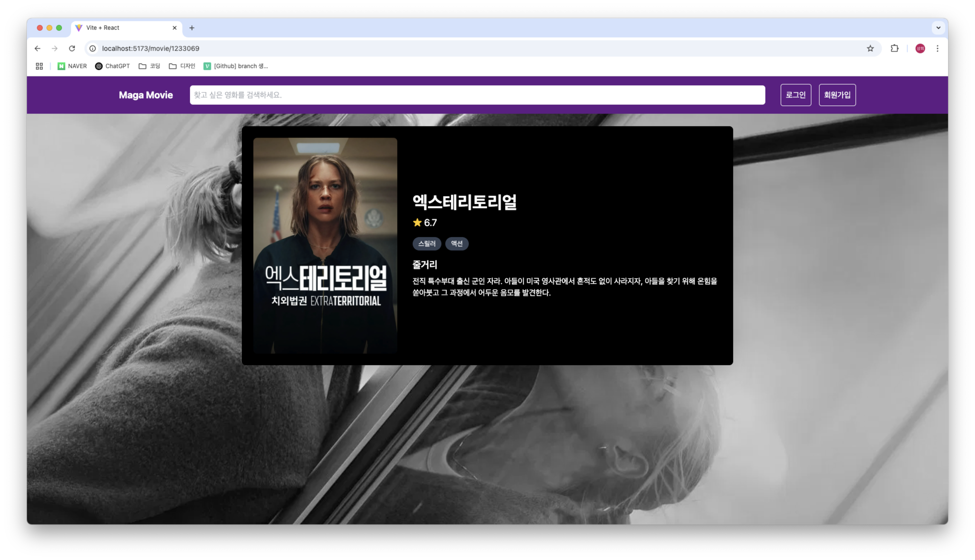Viewport: 975px width, 560px height.
Task: Click the 6.7 rating value
Action: (x=430, y=223)
